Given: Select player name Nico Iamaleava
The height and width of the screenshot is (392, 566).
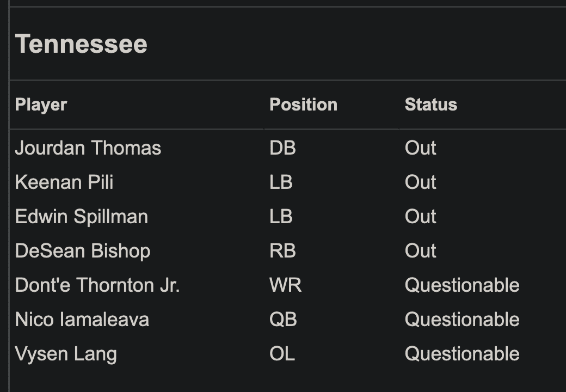Looking at the screenshot, I should coord(82,320).
